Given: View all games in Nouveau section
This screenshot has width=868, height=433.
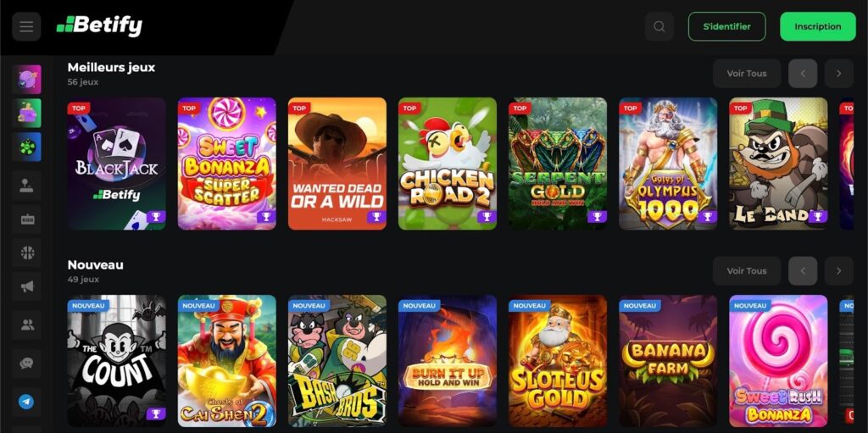Looking at the screenshot, I should click(x=747, y=271).
